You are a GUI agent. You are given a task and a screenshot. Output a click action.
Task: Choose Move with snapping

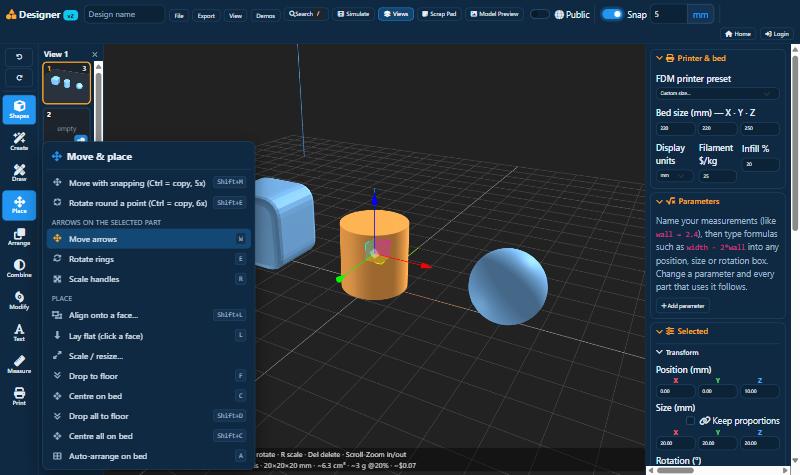coord(148,183)
